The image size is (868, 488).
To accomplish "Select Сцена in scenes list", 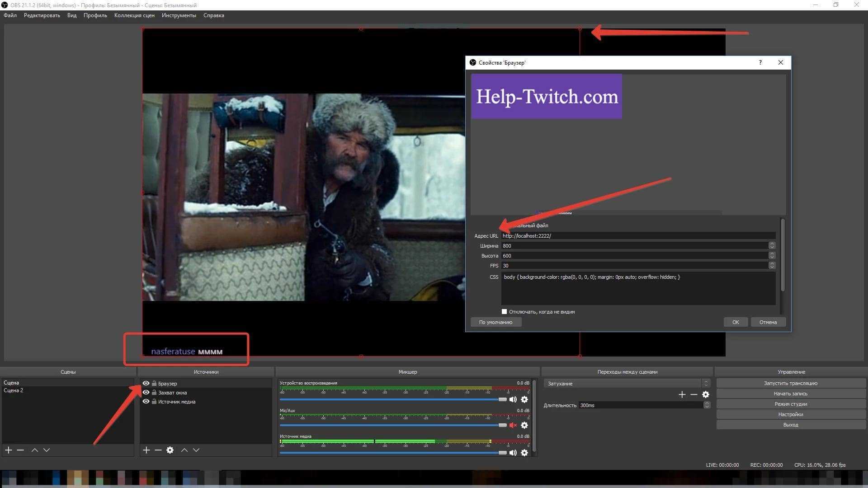I will [68, 383].
